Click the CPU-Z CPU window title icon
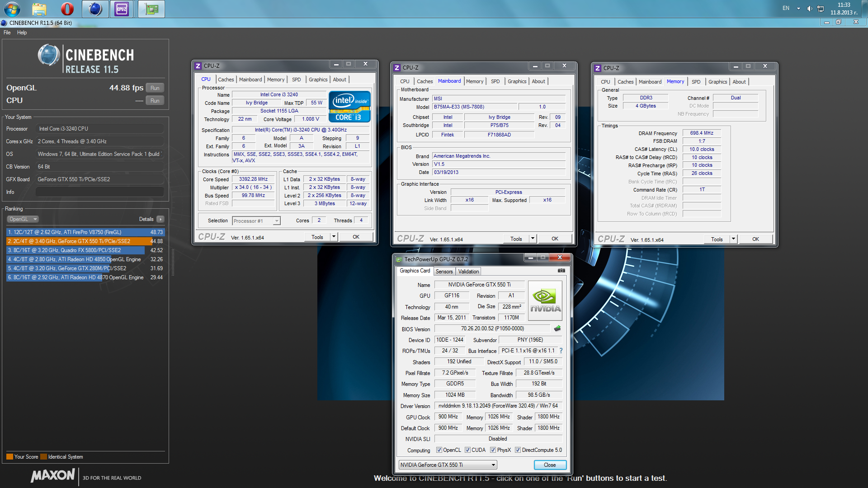868x488 pixels. click(198, 66)
